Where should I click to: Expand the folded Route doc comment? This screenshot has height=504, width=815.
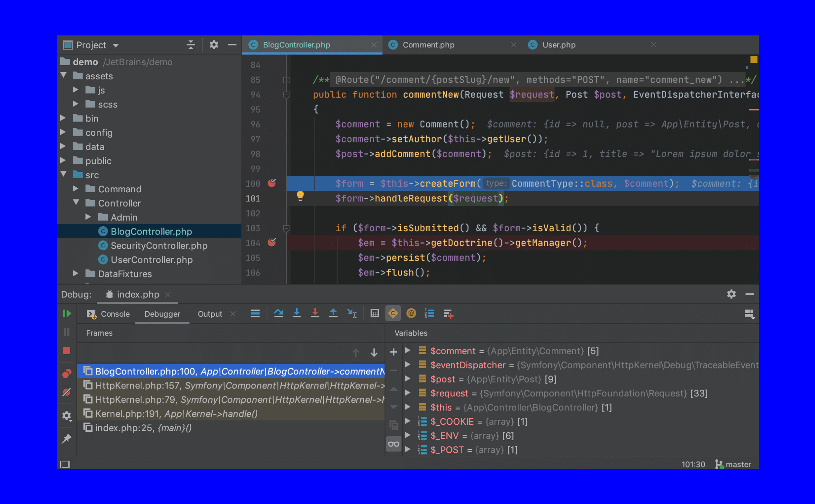tap(286, 80)
